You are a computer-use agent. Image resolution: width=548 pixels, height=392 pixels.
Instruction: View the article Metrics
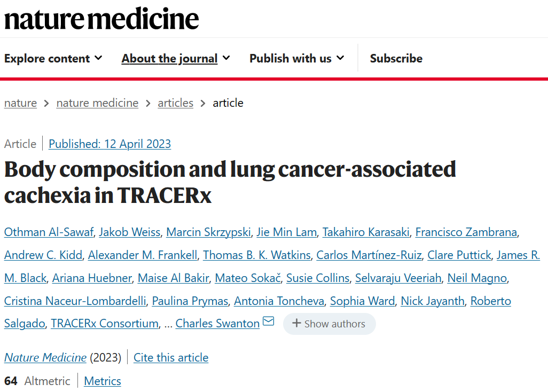[x=103, y=381]
